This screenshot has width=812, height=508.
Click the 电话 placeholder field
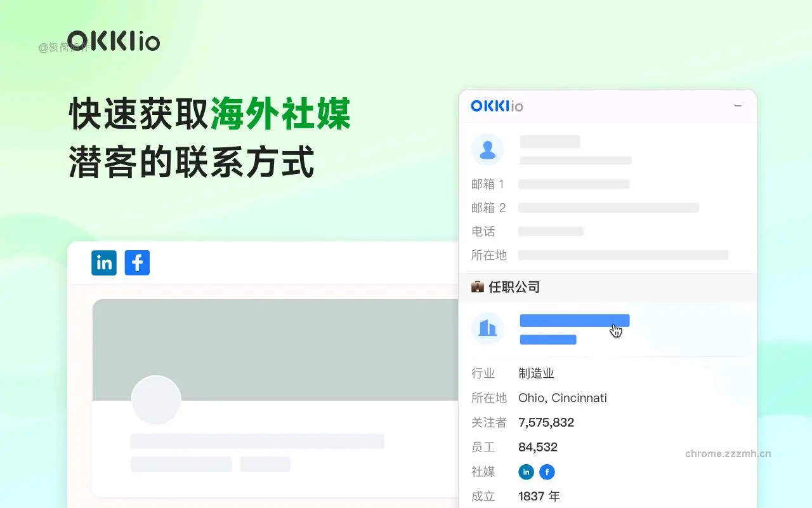click(x=551, y=231)
